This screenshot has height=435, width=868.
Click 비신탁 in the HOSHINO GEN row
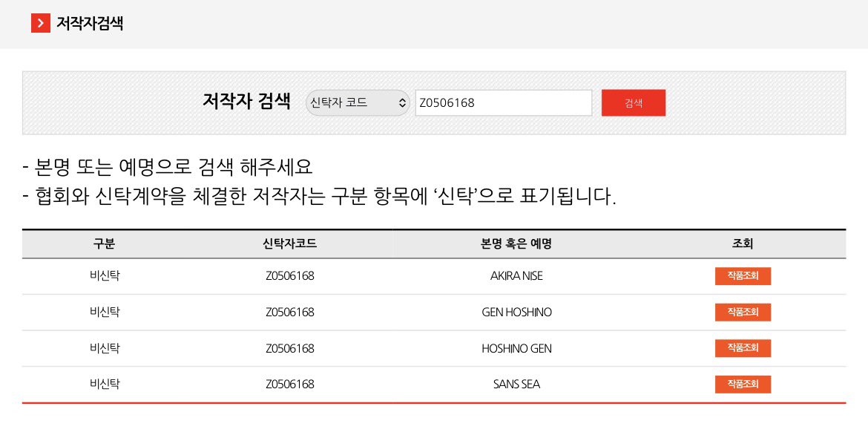click(105, 348)
